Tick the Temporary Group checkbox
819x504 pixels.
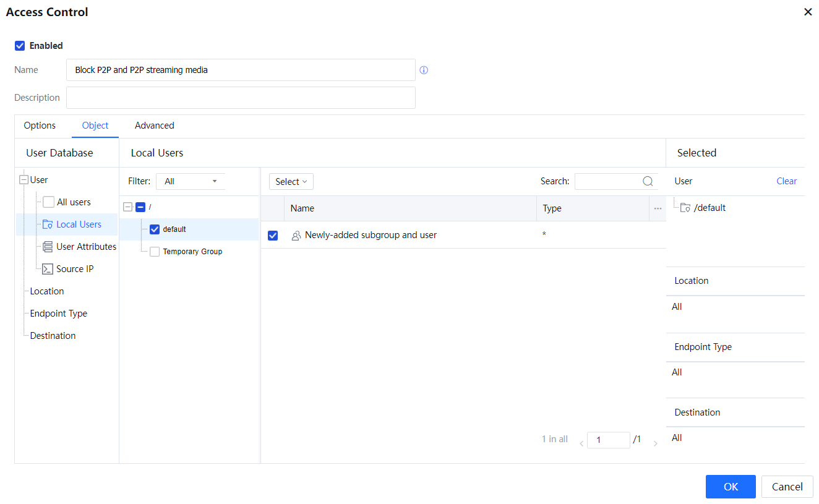click(155, 252)
